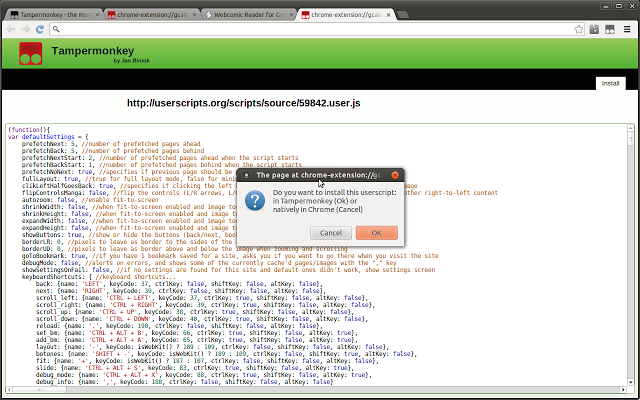Switch to the 'Tampermonkey - the most' tab

(55, 15)
